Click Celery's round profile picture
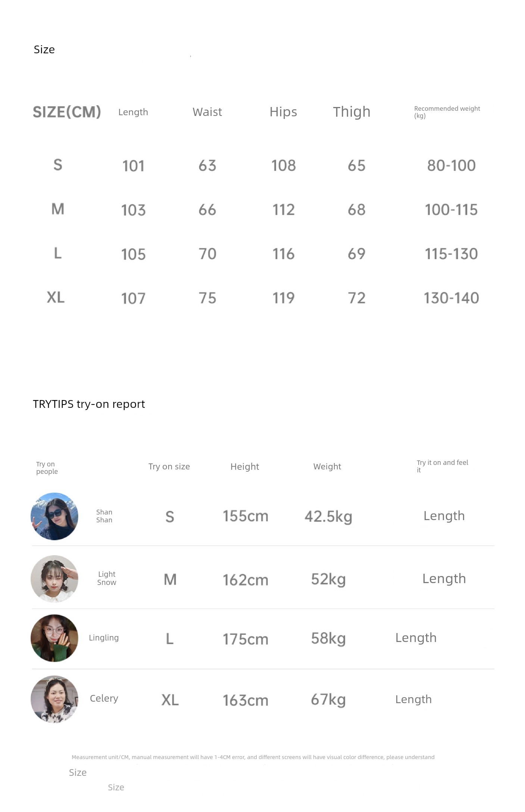Screen dimensions: 525x812 (54, 699)
